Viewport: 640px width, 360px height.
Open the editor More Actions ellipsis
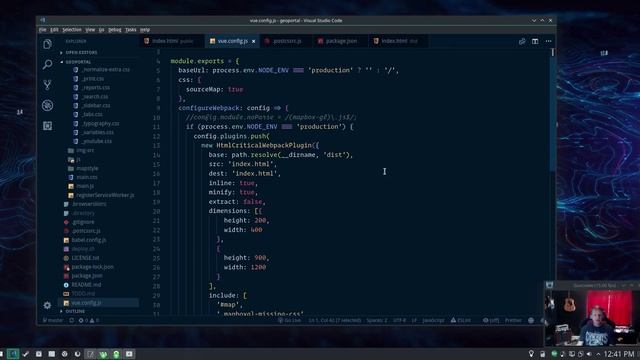click(549, 41)
